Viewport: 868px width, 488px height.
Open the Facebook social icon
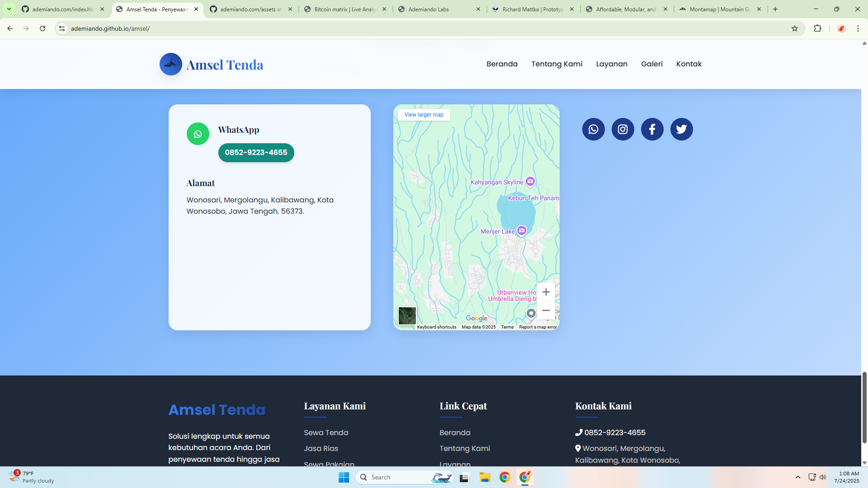652,129
